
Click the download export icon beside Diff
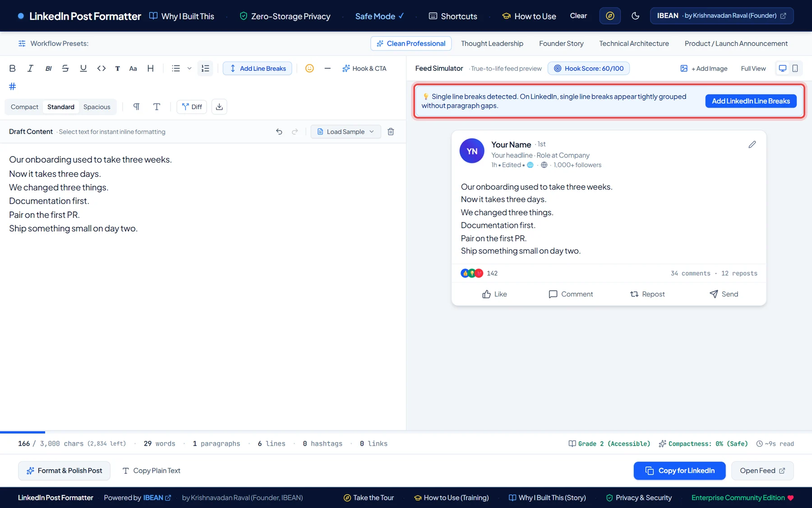(219, 107)
